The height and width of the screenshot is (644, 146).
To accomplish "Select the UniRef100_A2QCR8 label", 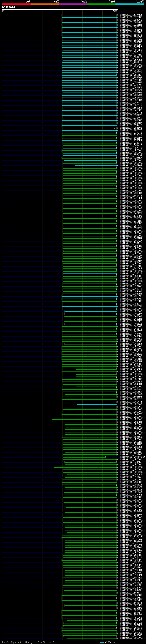I will click(x=131, y=560).
